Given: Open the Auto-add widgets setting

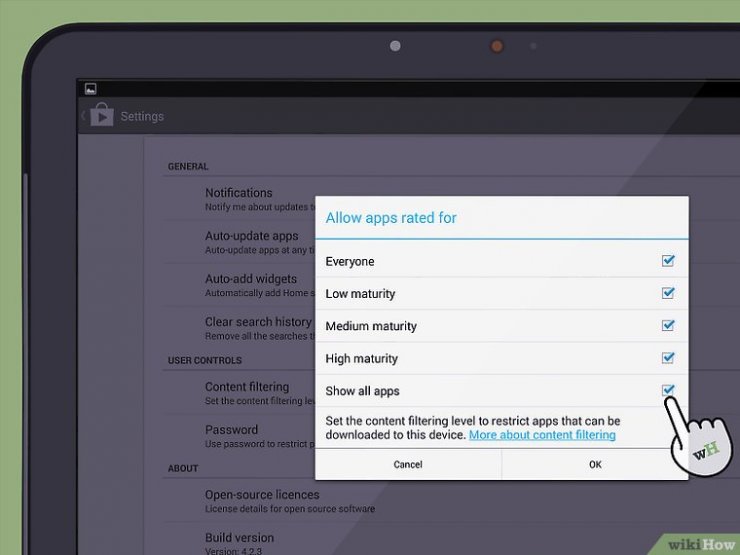Looking at the screenshot, I should click(239, 285).
